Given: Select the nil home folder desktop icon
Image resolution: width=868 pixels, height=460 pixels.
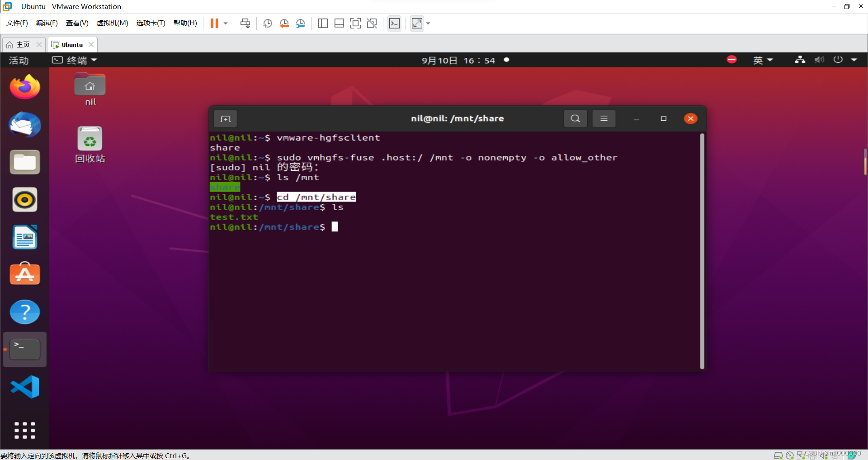Looking at the screenshot, I should pos(90,89).
